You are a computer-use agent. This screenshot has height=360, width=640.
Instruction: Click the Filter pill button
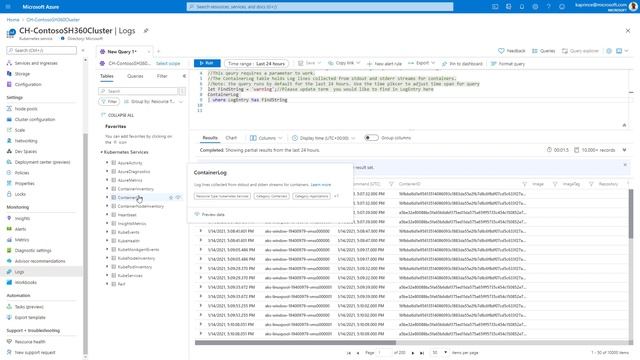point(109,102)
